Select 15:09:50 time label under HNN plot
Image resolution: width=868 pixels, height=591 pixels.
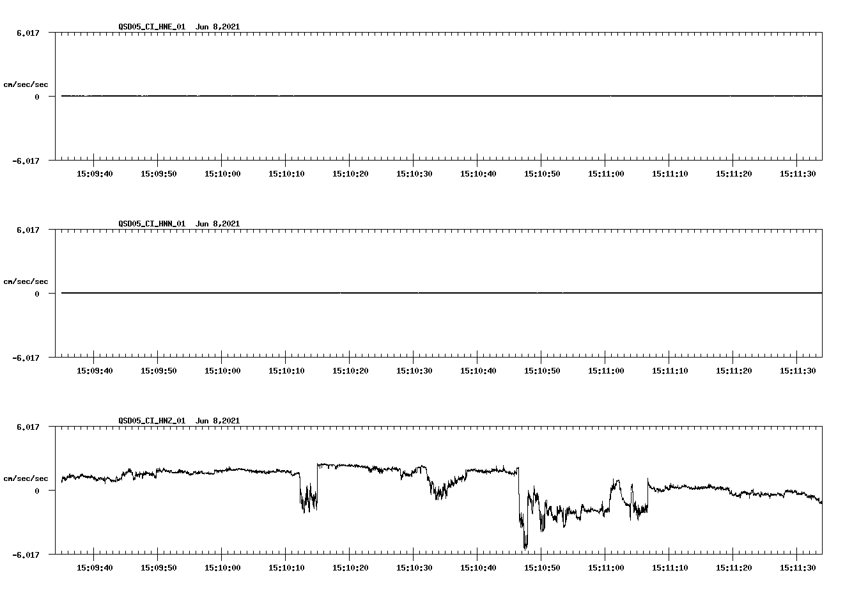pyautogui.click(x=159, y=371)
